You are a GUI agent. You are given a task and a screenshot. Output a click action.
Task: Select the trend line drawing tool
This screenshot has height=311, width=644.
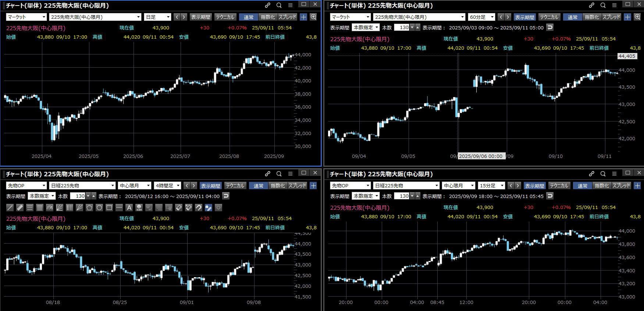10,208
